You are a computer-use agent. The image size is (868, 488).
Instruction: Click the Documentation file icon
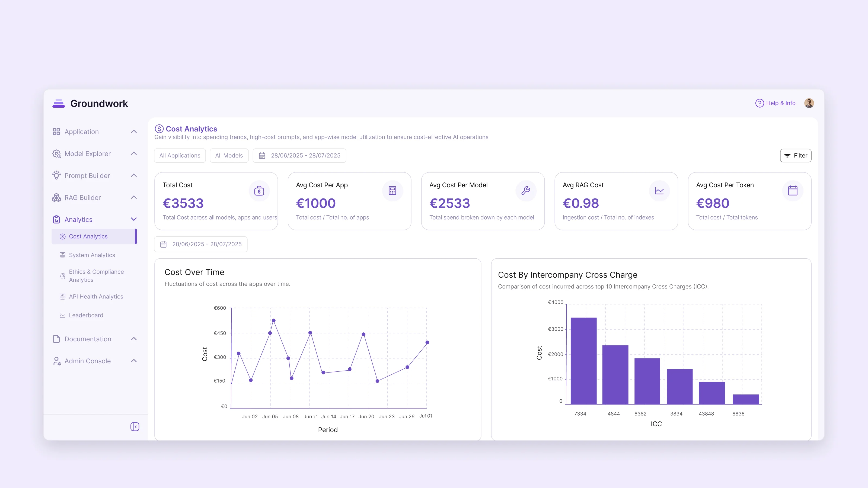[56, 339]
